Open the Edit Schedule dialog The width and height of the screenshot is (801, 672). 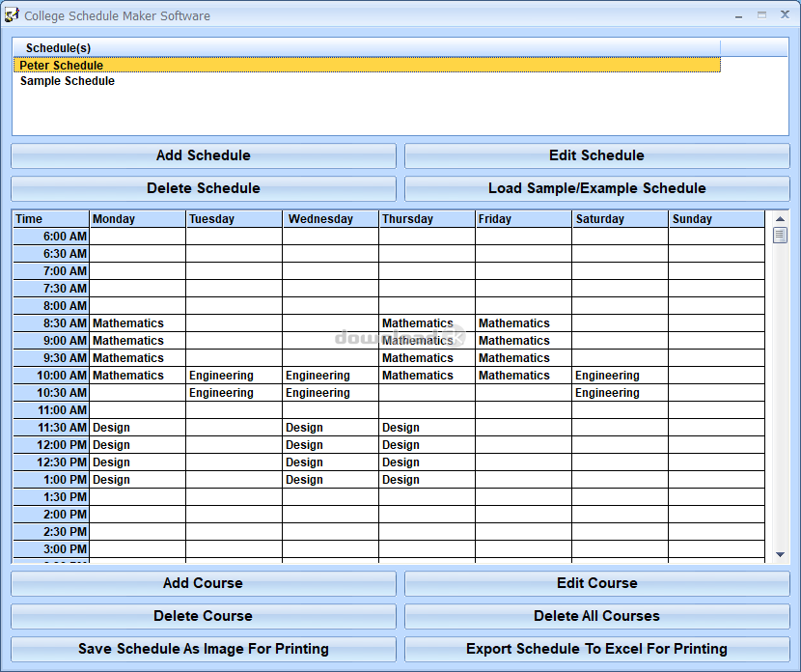(596, 155)
